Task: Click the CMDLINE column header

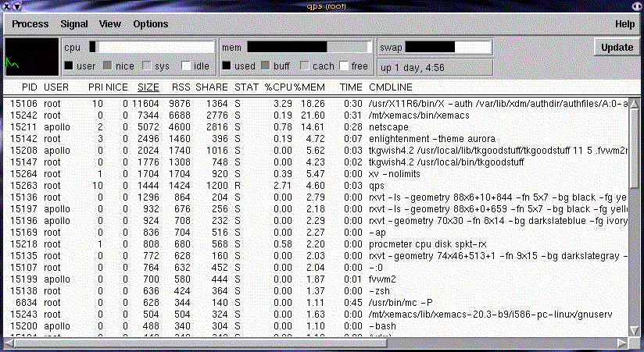Action: 390,87
